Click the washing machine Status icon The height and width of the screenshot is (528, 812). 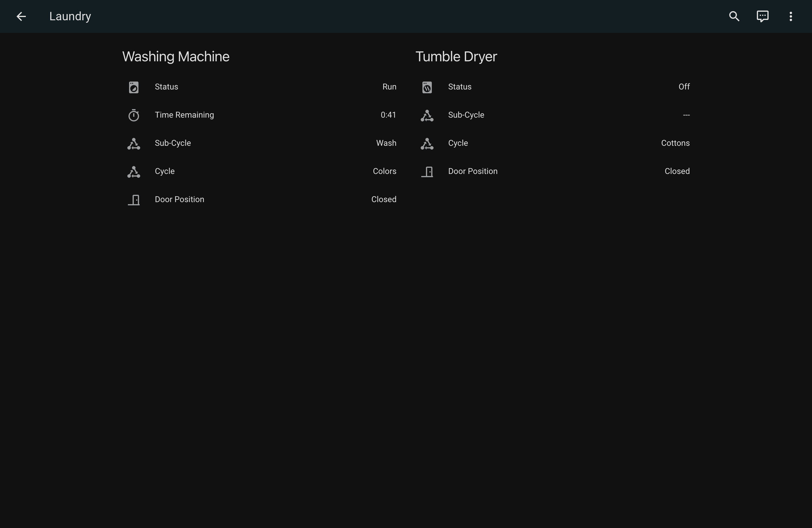click(x=134, y=87)
